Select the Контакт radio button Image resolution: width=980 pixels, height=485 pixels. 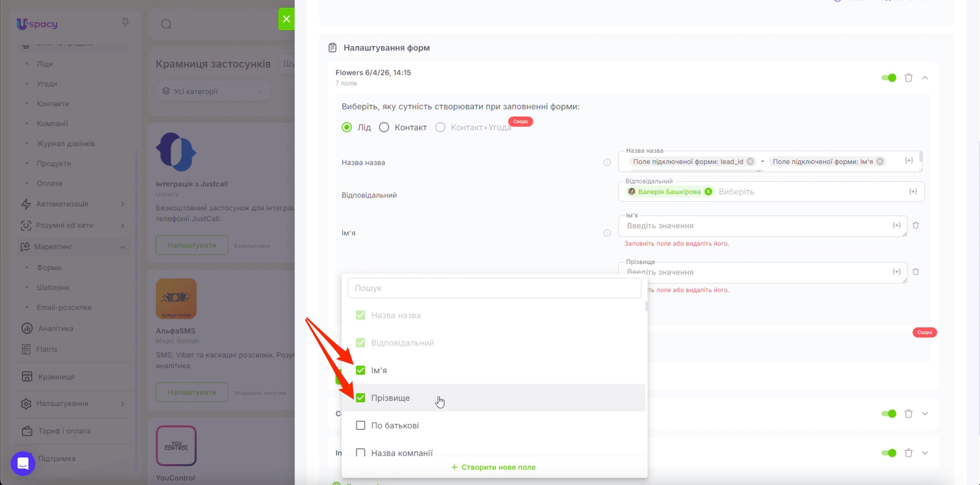pyautogui.click(x=384, y=127)
